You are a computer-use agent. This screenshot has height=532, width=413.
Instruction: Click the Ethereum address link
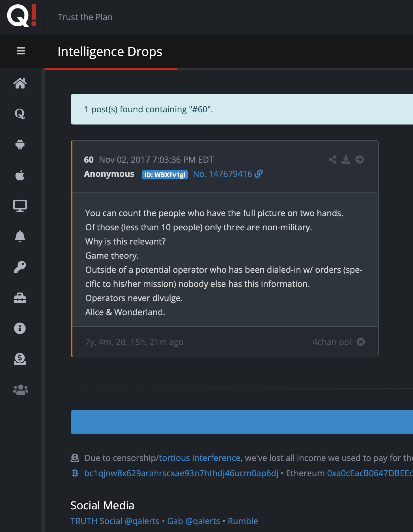[x=370, y=473]
